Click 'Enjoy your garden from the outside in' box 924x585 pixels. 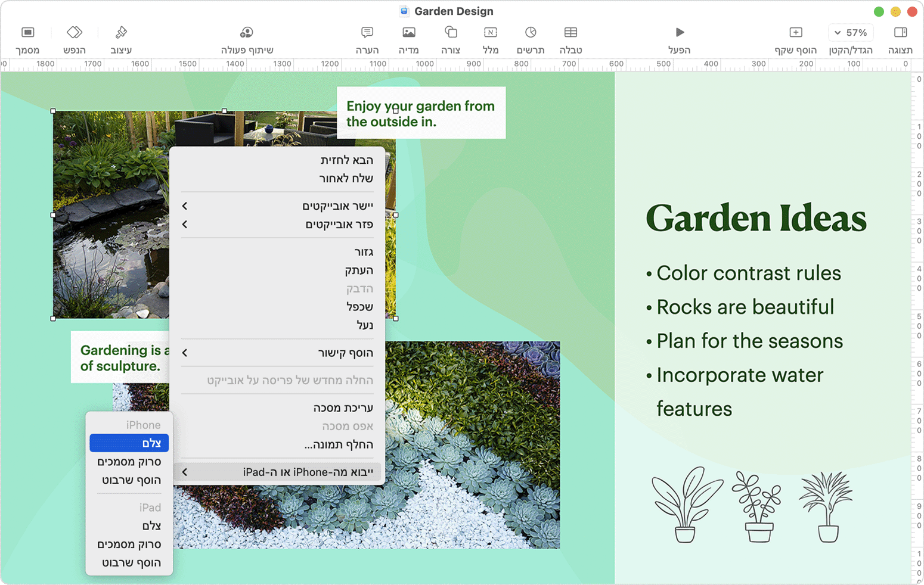pos(421,113)
